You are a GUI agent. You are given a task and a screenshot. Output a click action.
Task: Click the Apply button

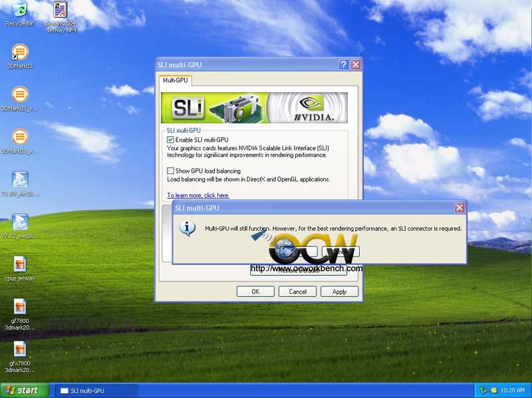(x=339, y=292)
